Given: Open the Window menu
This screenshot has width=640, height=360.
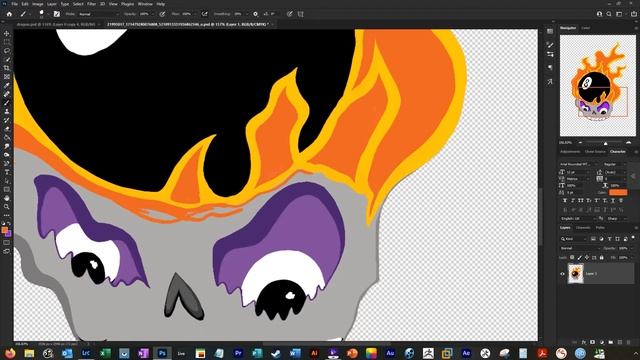Looking at the screenshot, I should pyautogui.click(x=145, y=4).
